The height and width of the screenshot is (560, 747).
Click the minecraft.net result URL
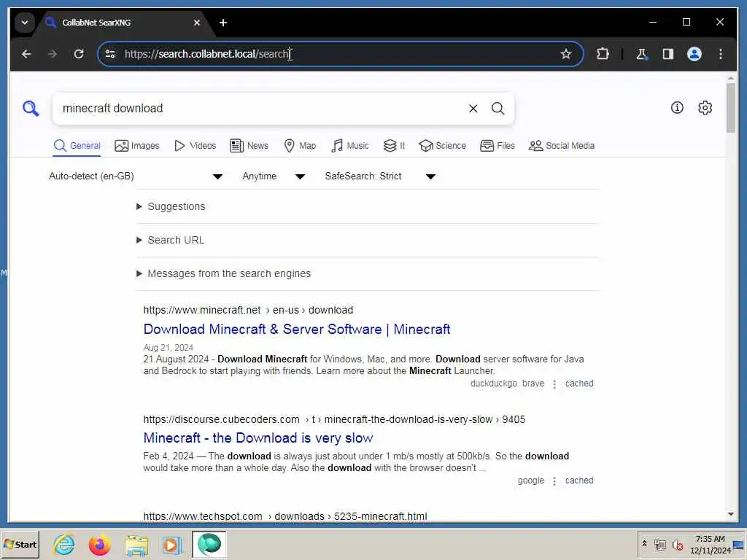coord(248,311)
